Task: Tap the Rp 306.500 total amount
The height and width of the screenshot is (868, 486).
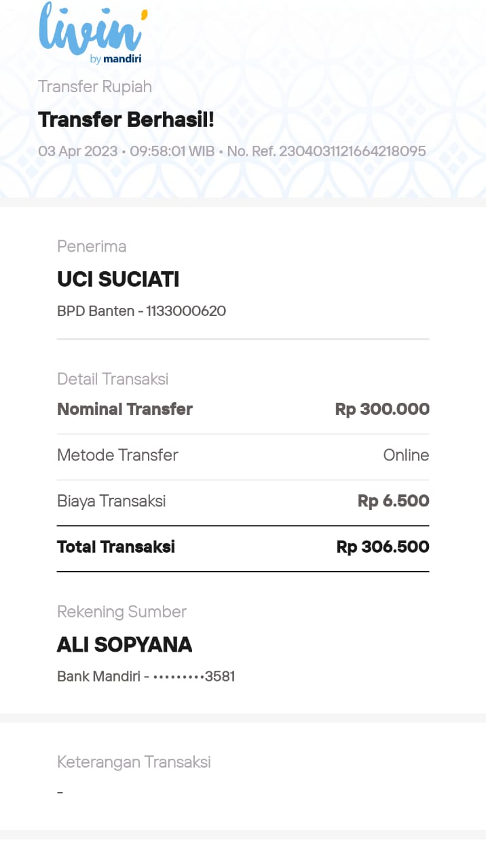Action: [x=383, y=547]
